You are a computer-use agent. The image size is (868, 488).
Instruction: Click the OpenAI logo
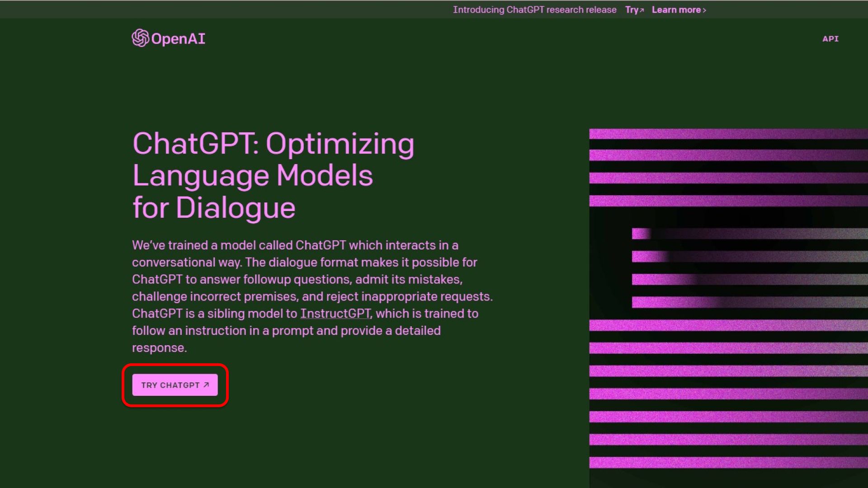(168, 38)
